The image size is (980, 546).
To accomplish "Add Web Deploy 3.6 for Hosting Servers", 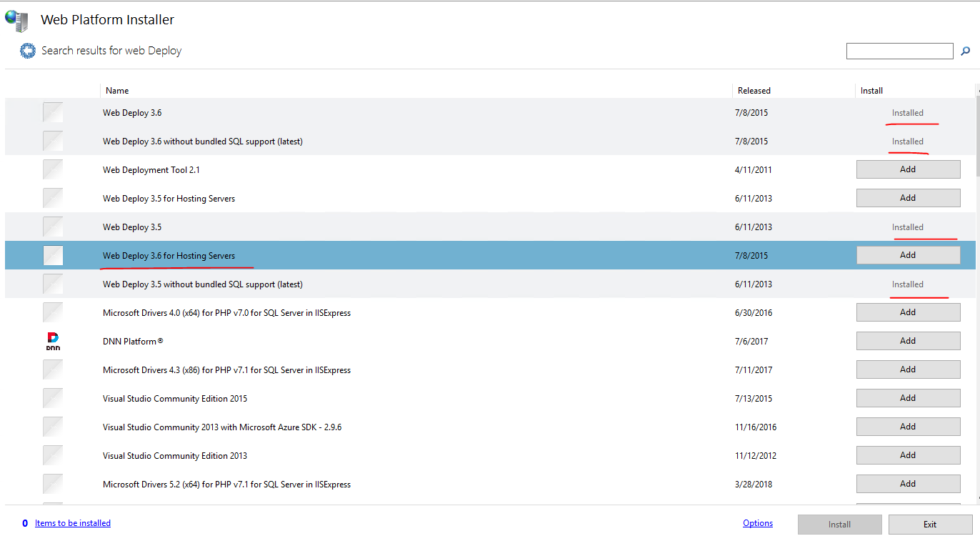I will pyautogui.click(x=908, y=255).
